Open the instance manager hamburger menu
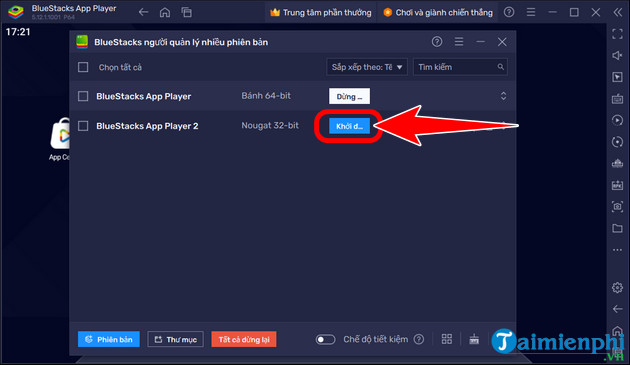Viewport: 630px width, 365px height. (459, 41)
